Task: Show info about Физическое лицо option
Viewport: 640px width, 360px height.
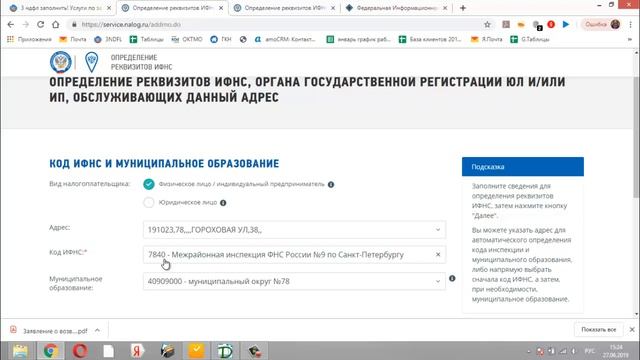Action: point(331,184)
